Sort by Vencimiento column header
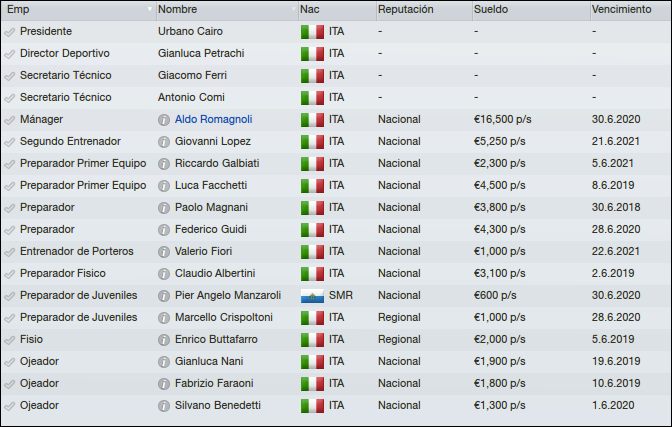Screen dimensions: 672x427 [630, 9]
